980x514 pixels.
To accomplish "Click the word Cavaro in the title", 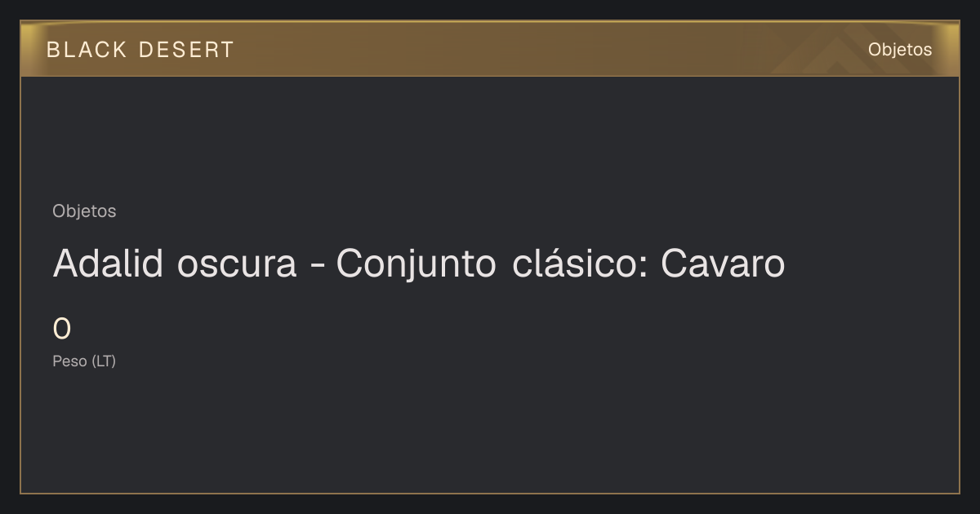I will coord(723,264).
